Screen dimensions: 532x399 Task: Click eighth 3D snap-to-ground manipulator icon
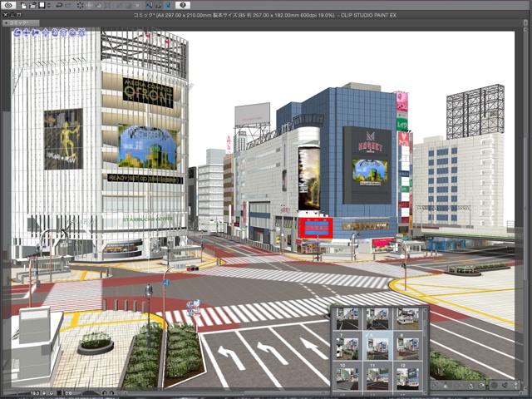pyautogui.click(x=81, y=32)
